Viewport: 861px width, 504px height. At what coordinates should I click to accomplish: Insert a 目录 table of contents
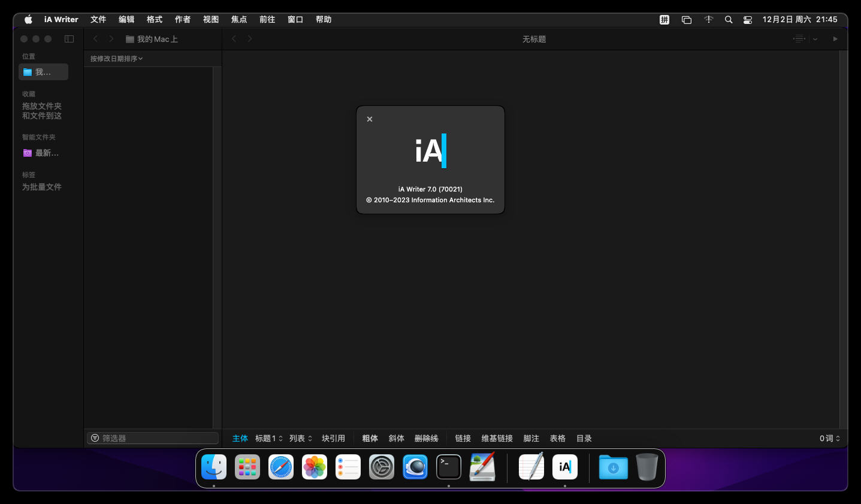[x=584, y=438]
